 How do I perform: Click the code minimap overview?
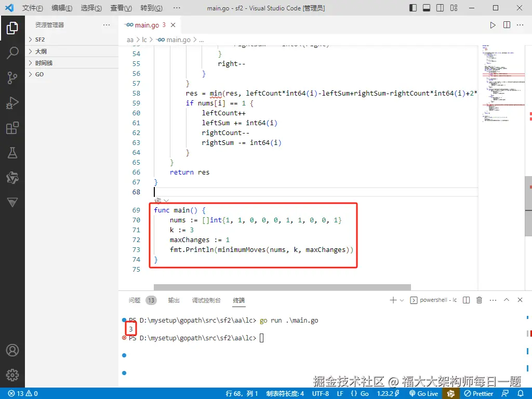(503, 83)
